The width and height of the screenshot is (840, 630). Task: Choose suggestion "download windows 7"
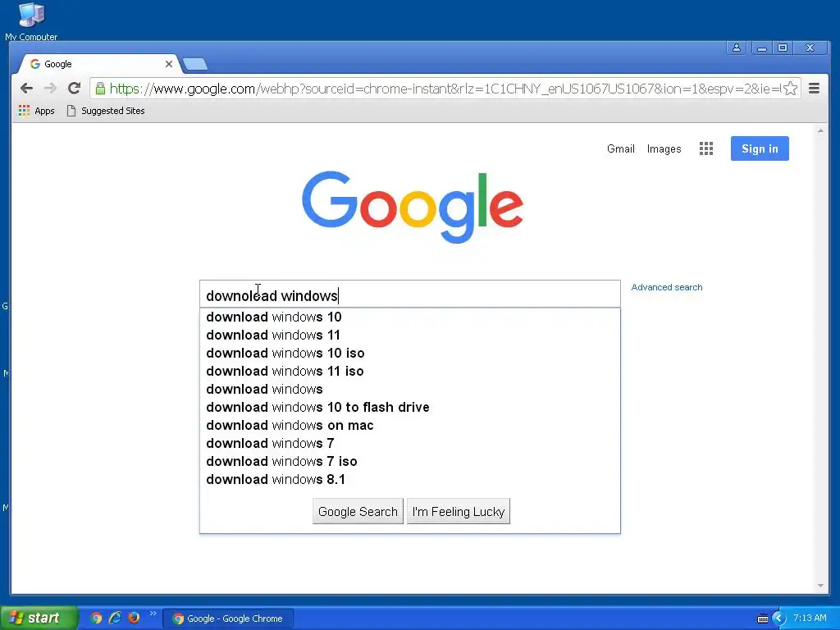[x=410, y=444]
